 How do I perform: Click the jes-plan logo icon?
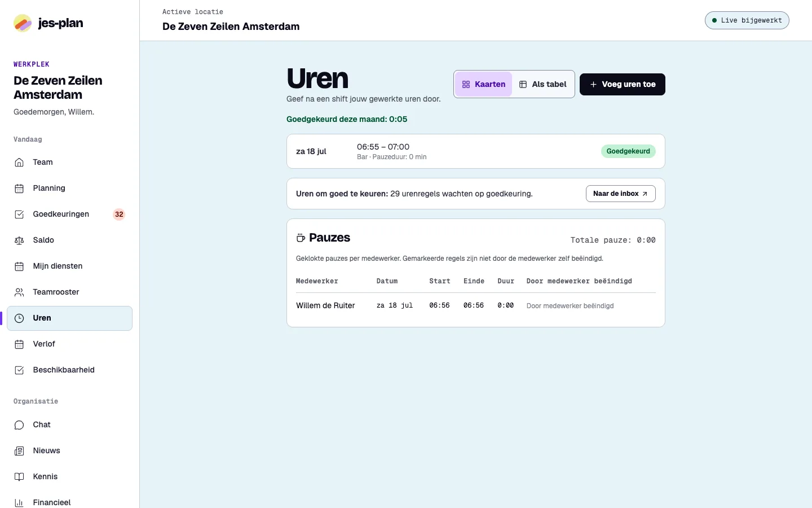[23, 23]
